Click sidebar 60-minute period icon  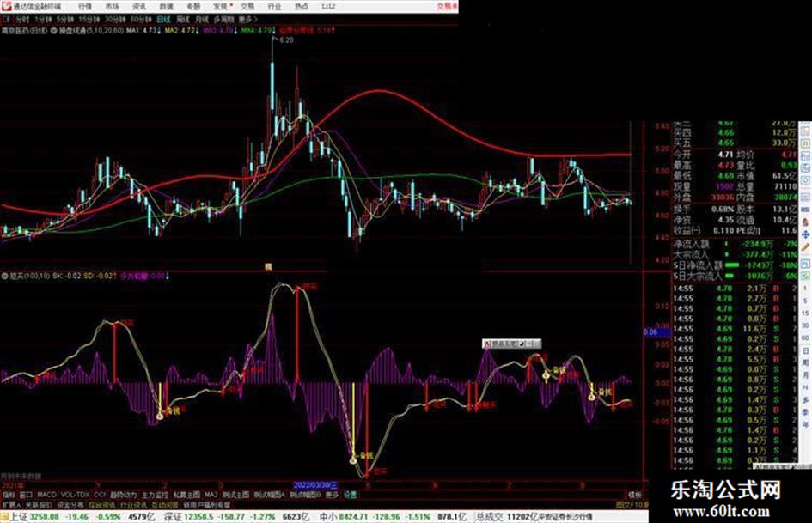(806, 338)
